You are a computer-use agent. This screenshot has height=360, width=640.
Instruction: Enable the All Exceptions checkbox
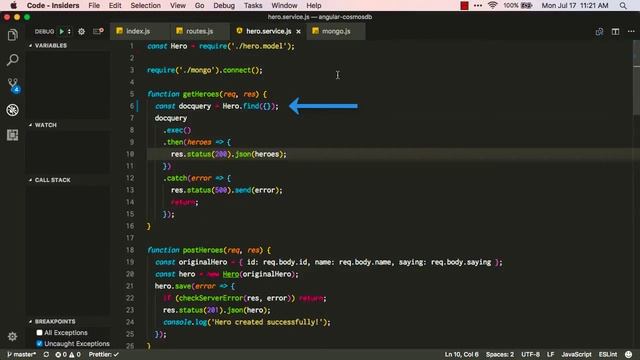click(39, 333)
